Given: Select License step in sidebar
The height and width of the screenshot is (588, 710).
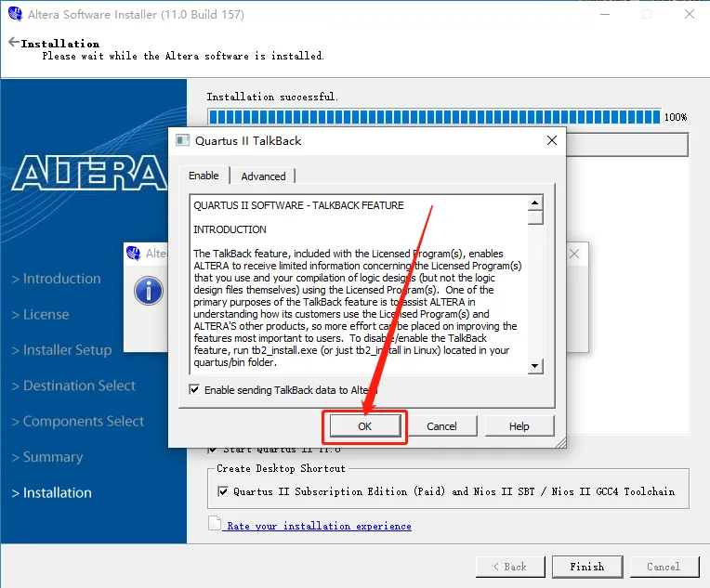Looking at the screenshot, I should [x=40, y=314].
